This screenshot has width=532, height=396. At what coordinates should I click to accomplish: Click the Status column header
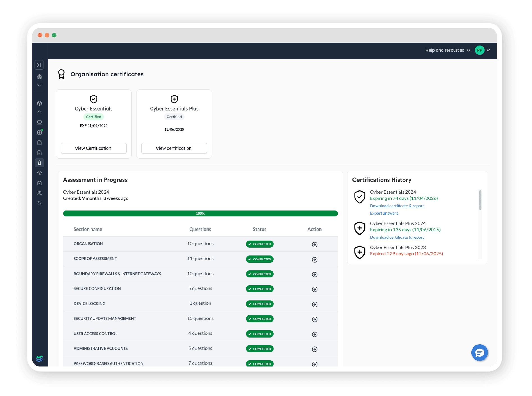pos(260,229)
